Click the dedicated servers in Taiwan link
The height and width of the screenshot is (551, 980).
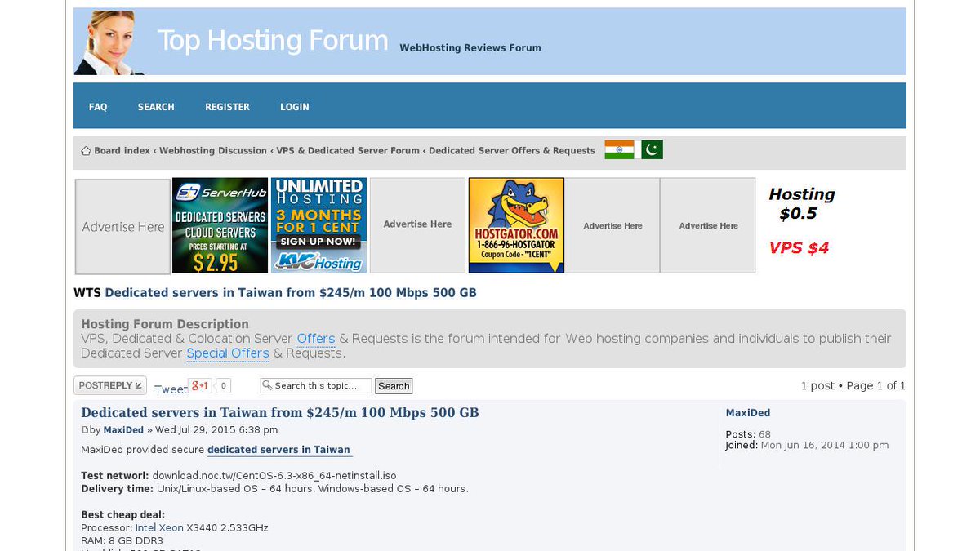tap(278, 449)
